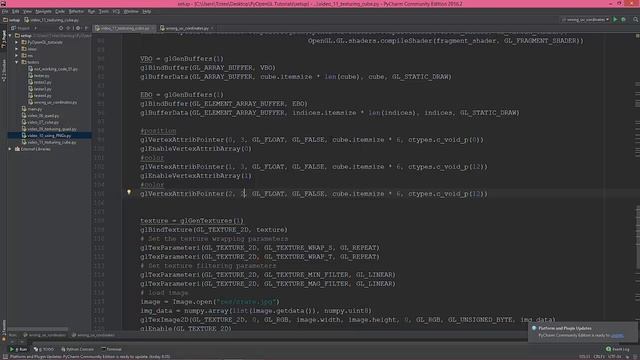This screenshot has height=360, width=640.
Task: Select the res folder in project tree
Action: pos(28,56)
